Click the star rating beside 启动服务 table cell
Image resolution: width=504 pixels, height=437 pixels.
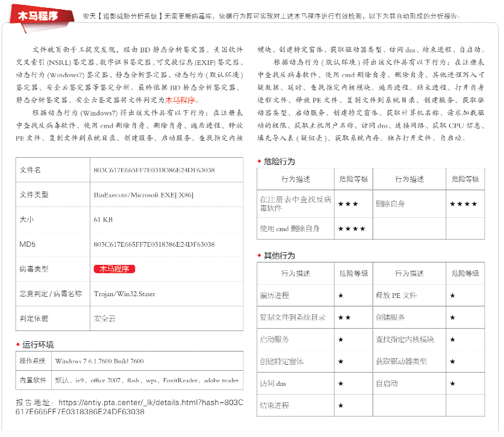341,339
